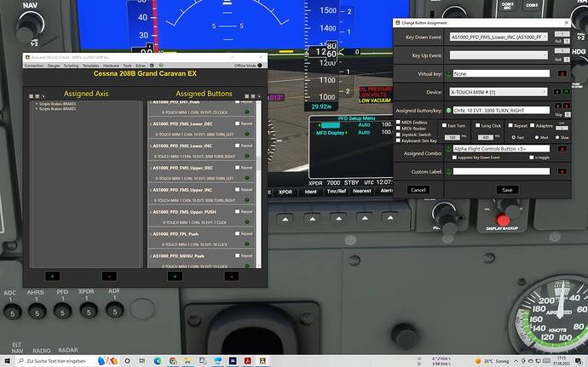Screen dimensions: 588x367
Task: Tick the Long Click checkbox
Action: (x=478, y=125)
